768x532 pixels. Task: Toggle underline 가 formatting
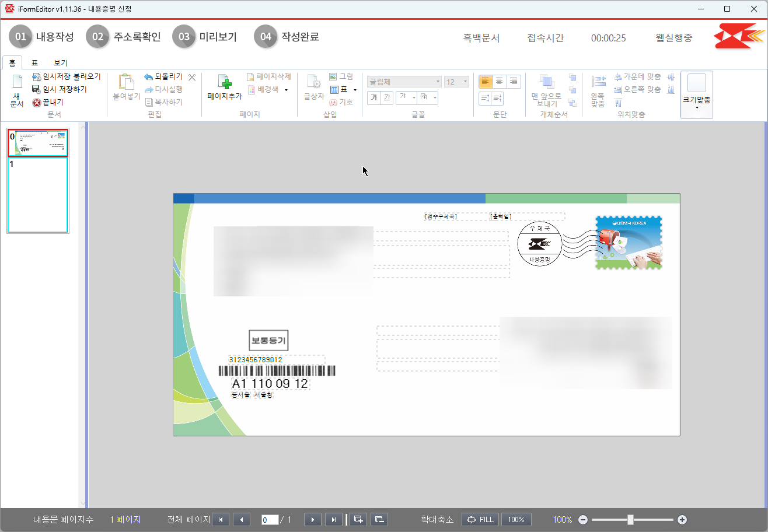(386, 98)
